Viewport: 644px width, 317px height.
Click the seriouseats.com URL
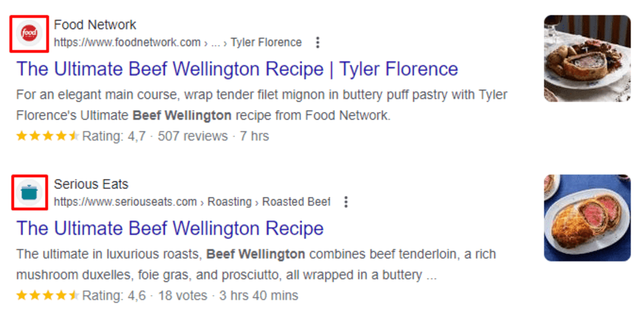[125, 202]
